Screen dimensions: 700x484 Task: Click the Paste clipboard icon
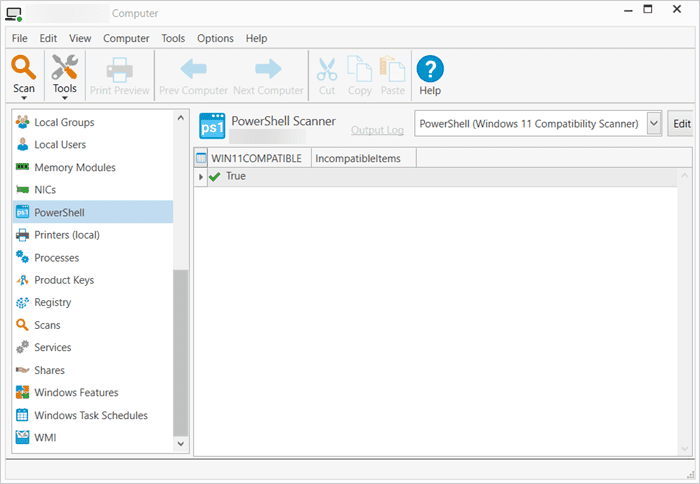coord(392,69)
